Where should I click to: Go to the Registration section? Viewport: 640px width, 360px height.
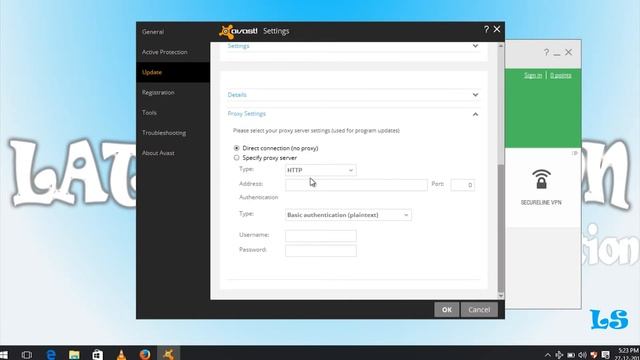tap(158, 93)
